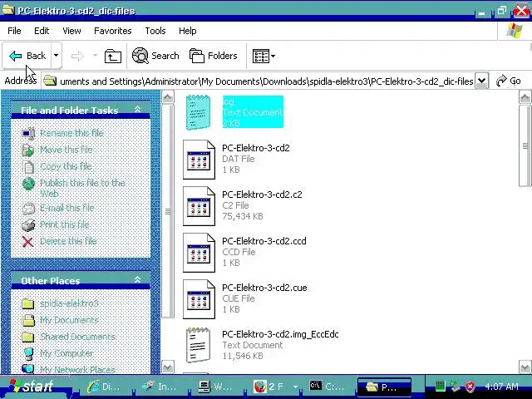Select the PC-Elektro-3-cd2.c2 file icon
Screen dimensions: 532x399
coord(199,206)
